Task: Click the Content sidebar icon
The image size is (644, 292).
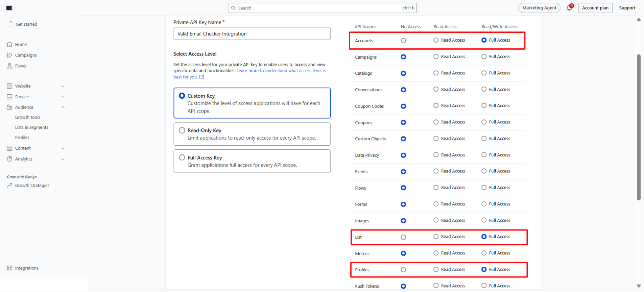Action: [x=9, y=148]
